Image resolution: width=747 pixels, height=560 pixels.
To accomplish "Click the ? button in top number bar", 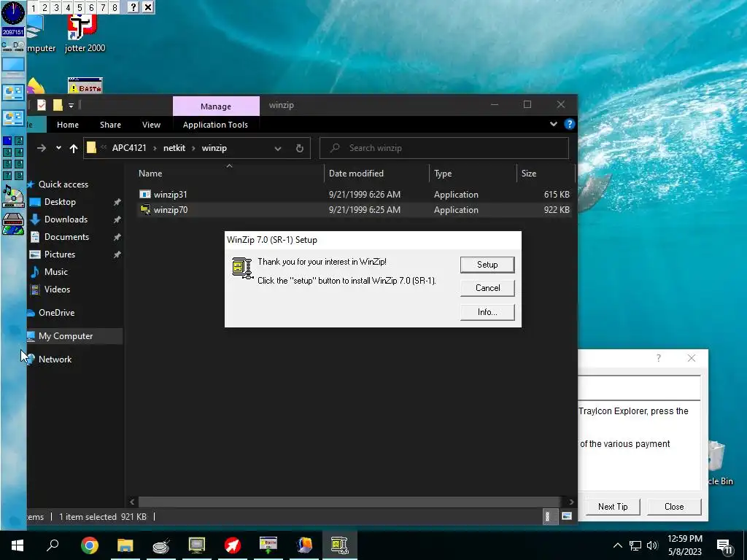I will (x=133, y=7).
